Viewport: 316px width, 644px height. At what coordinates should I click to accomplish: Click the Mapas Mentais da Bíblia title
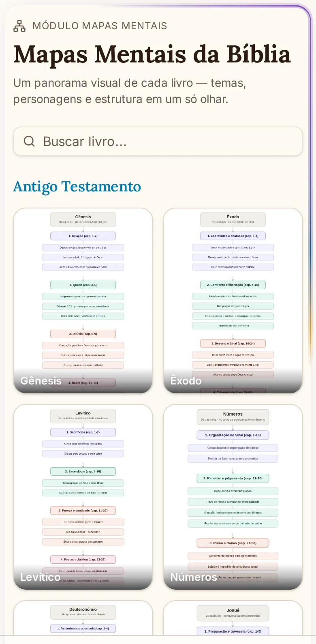pyautogui.click(x=152, y=54)
